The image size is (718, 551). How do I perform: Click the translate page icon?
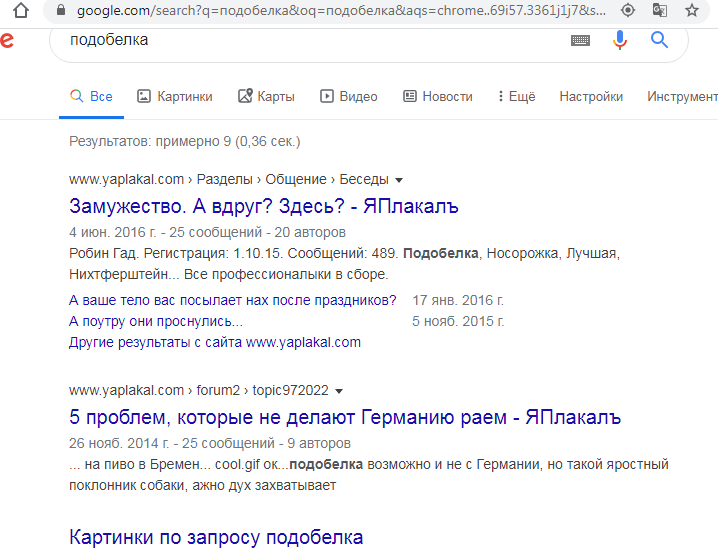[x=659, y=10]
